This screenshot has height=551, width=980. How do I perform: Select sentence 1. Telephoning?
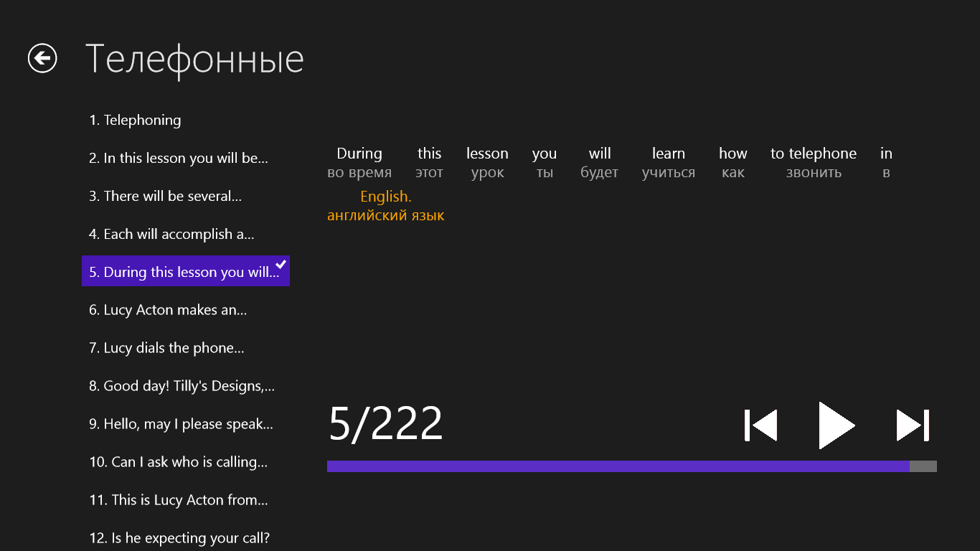click(x=186, y=120)
